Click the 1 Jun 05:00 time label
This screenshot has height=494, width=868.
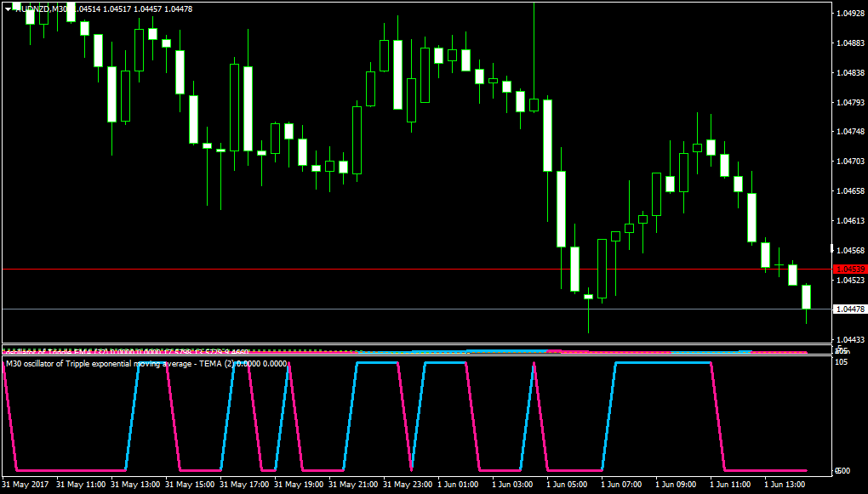coord(568,484)
